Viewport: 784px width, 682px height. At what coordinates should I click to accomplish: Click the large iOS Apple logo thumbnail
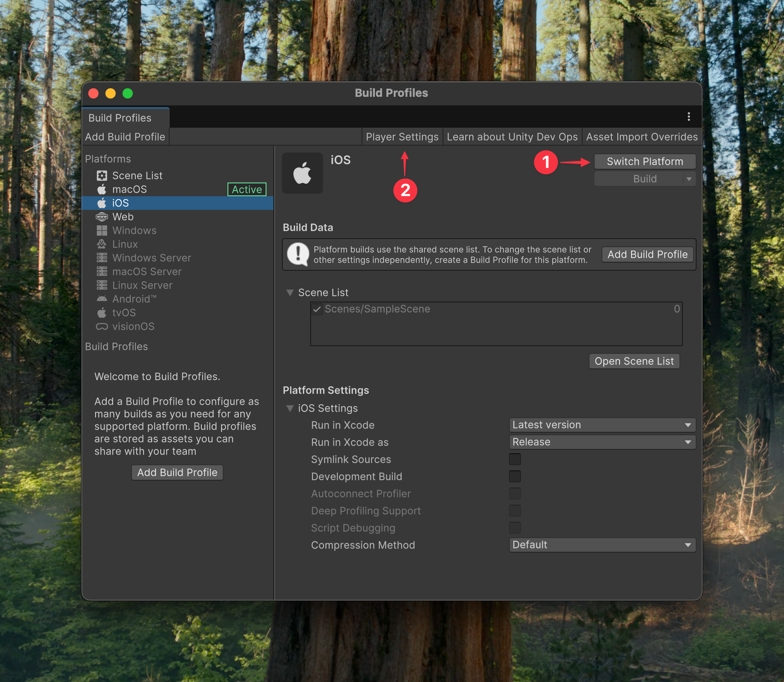pos(302,173)
